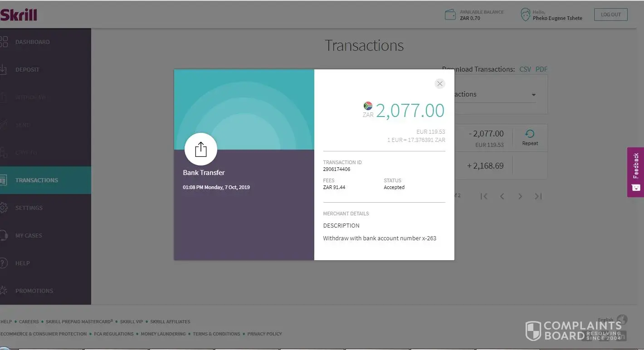Screen dimensions: 644x350
Task: Open the CAREERS footer link
Action: pyautogui.click(x=29, y=322)
